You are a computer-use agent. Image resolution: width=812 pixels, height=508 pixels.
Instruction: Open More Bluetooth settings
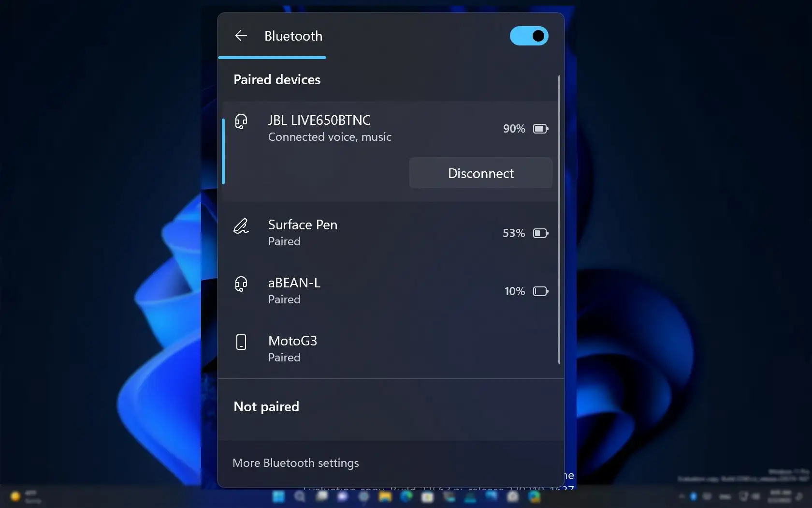[x=295, y=463]
